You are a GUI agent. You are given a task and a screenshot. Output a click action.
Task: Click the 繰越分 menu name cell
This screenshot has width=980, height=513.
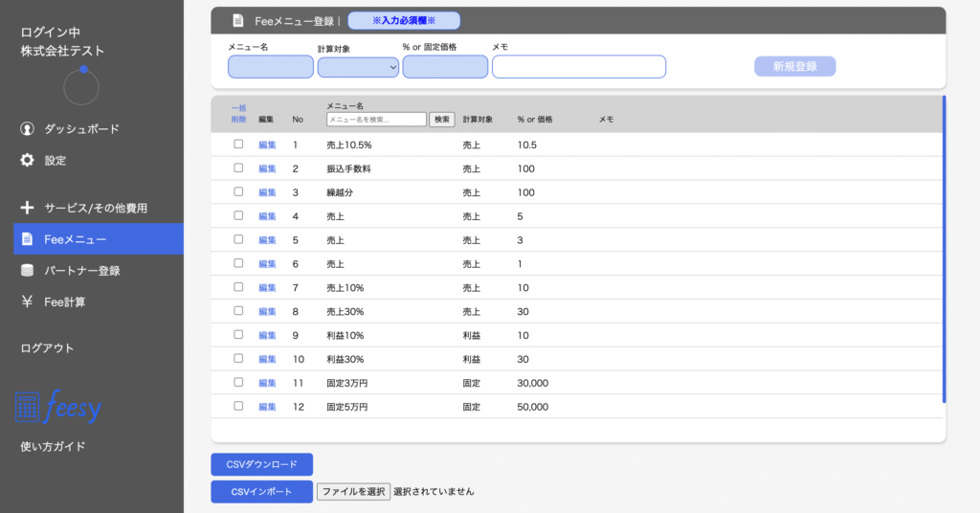pos(340,192)
